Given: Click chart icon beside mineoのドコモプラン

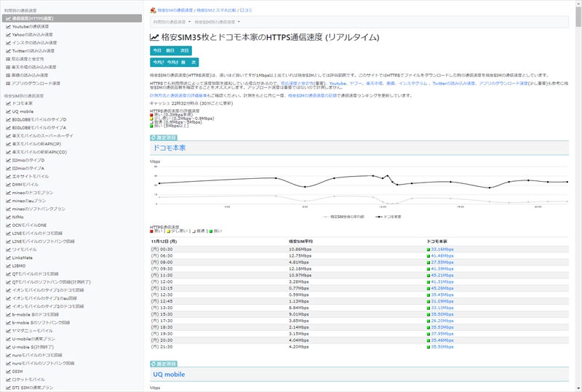Looking at the screenshot, I should (x=8, y=193).
